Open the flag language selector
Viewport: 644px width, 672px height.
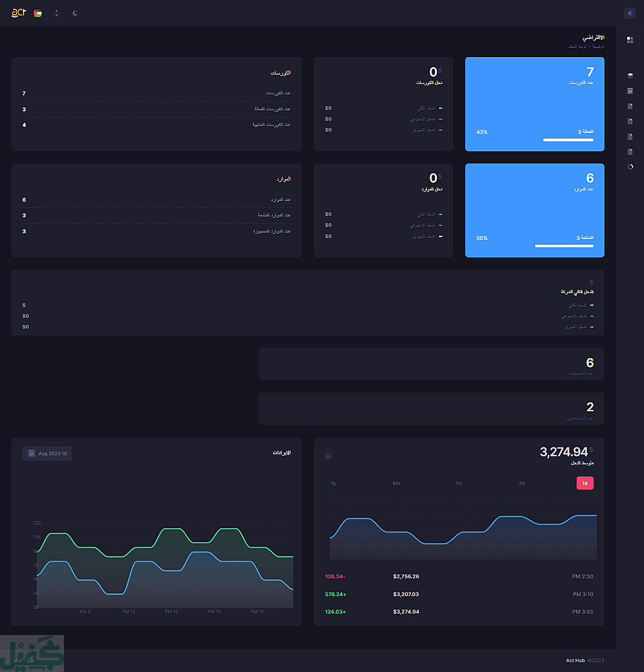[38, 13]
